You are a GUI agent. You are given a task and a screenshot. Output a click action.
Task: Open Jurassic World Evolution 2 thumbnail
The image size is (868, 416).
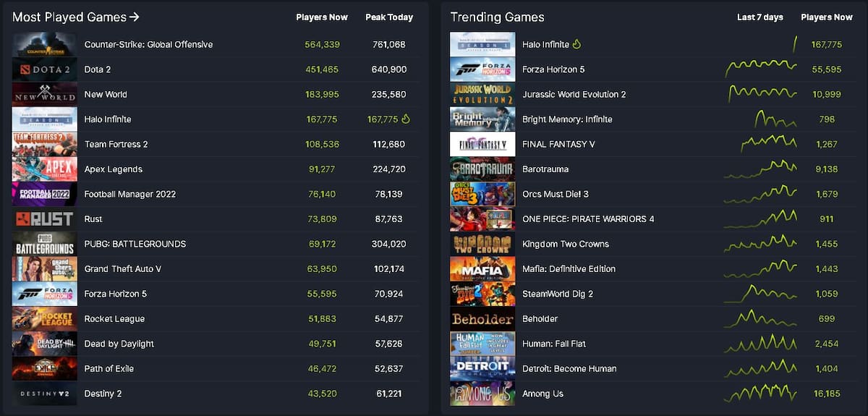point(482,95)
